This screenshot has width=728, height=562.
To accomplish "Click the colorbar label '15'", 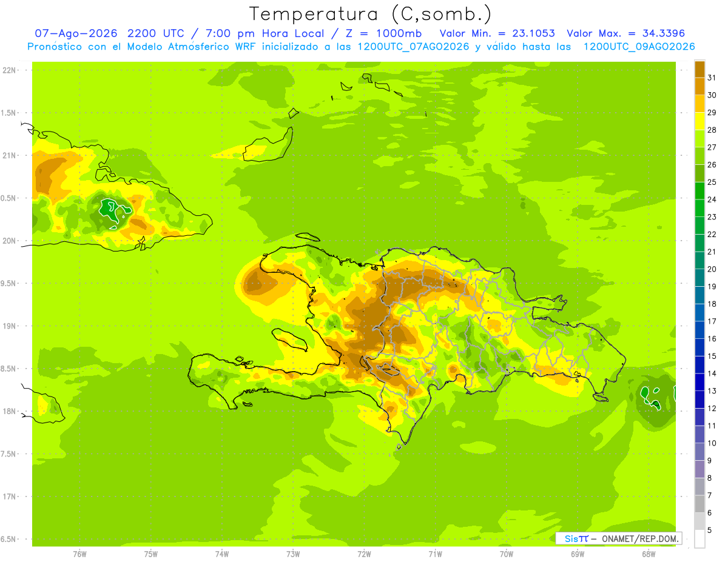I will tap(712, 356).
